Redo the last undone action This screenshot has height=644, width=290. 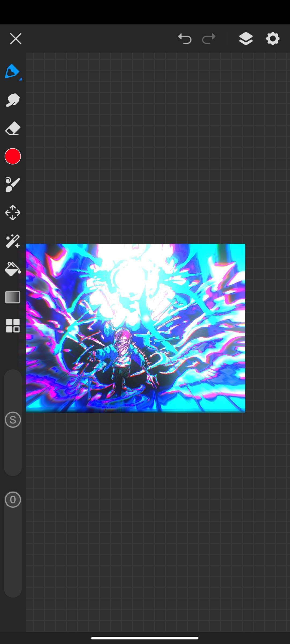click(x=209, y=39)
